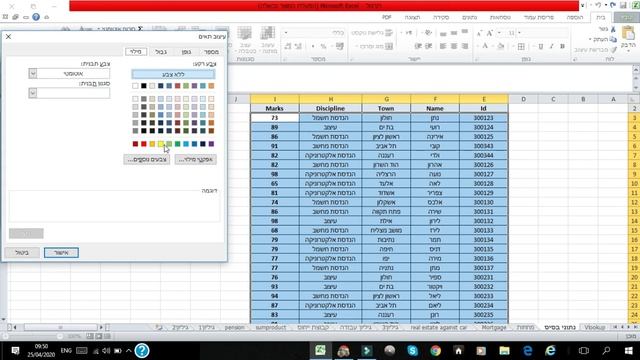Pick the bright red standard color swatch
This screenshot has height=360, width=640.
(144, 144)
